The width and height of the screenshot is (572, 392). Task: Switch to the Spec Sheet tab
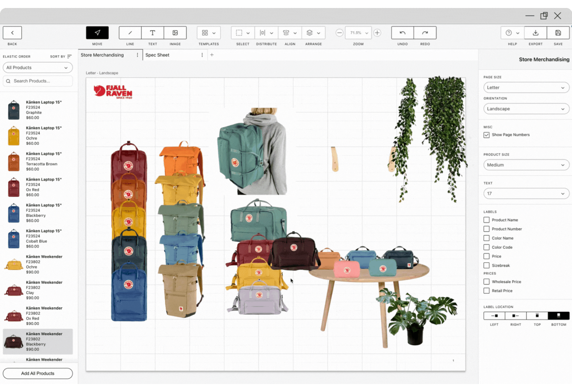point(158,55)
